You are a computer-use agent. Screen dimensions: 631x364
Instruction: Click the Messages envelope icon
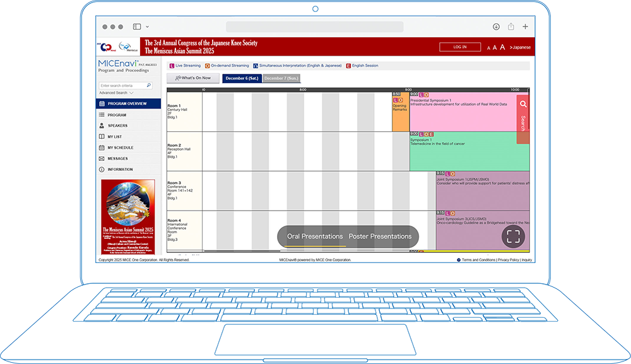[102, 158]
